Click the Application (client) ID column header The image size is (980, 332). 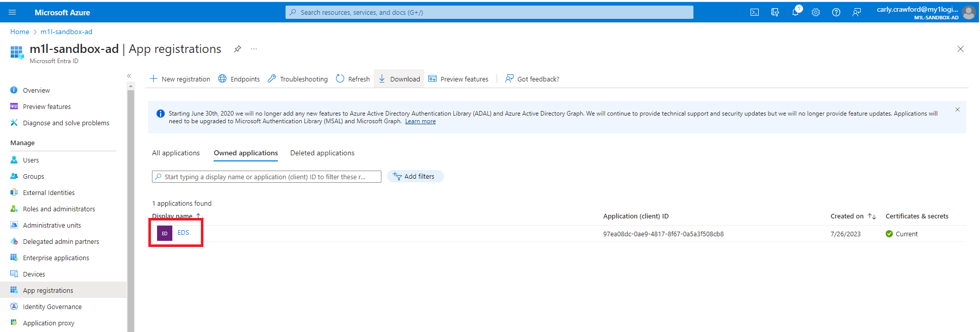tap(636, 216)
